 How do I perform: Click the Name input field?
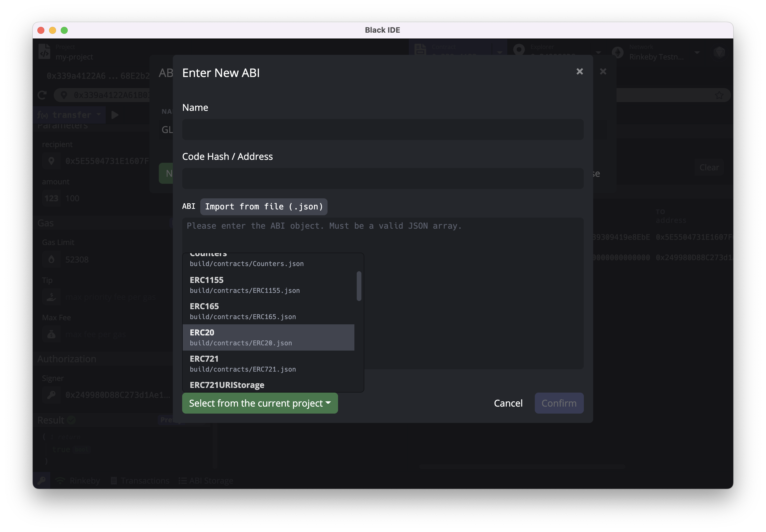[383, 130]
